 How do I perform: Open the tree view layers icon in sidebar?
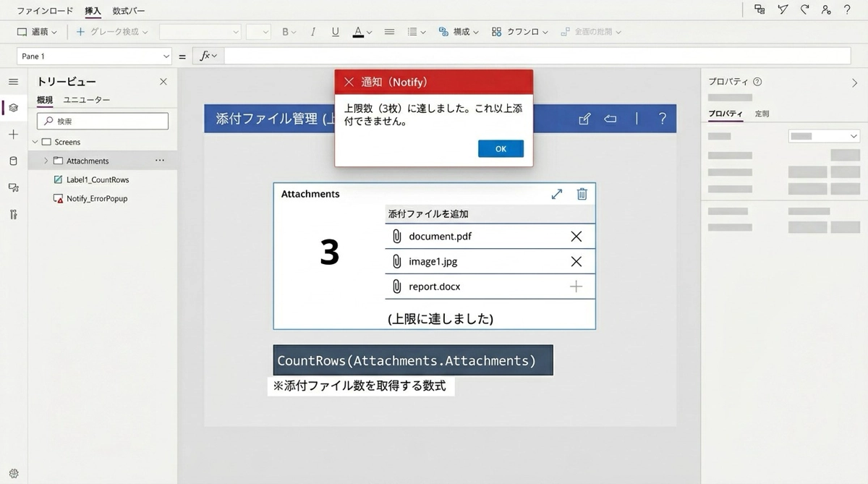(x=13, y=108)
